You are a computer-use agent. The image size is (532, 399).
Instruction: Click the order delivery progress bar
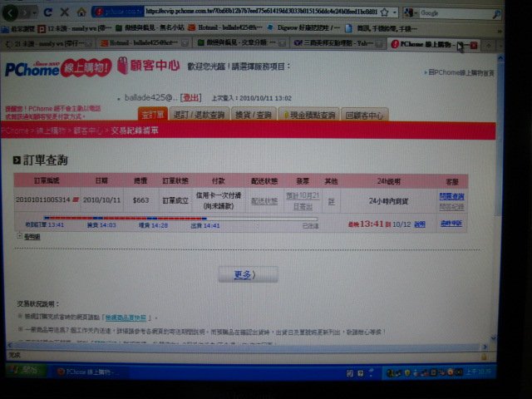pyautogui.click(x=181, y=218)
